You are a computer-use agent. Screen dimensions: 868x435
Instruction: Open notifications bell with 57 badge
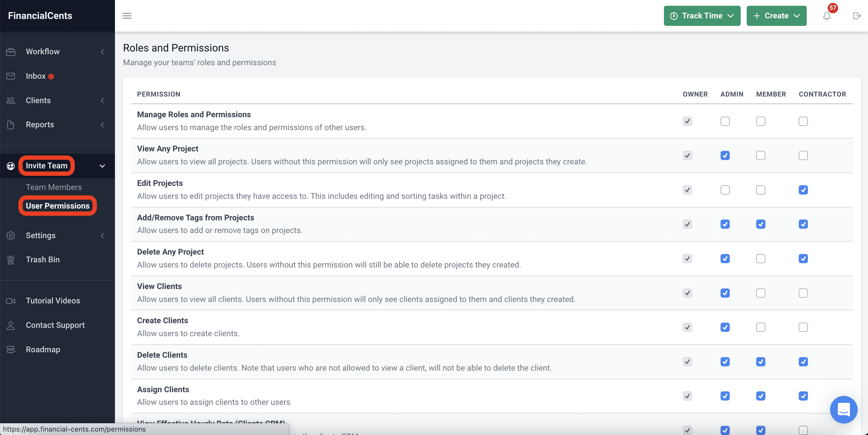coord(827,16)
